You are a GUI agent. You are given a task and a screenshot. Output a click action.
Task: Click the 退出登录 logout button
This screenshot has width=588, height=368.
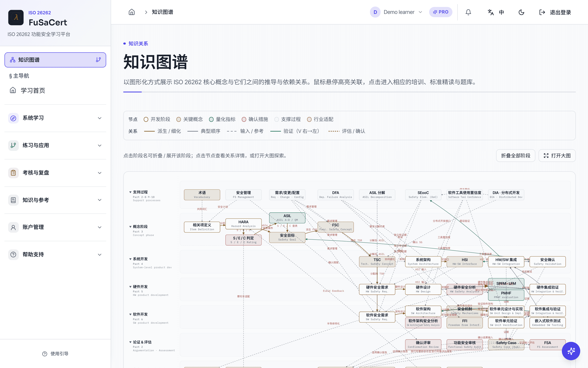(555, 12)
